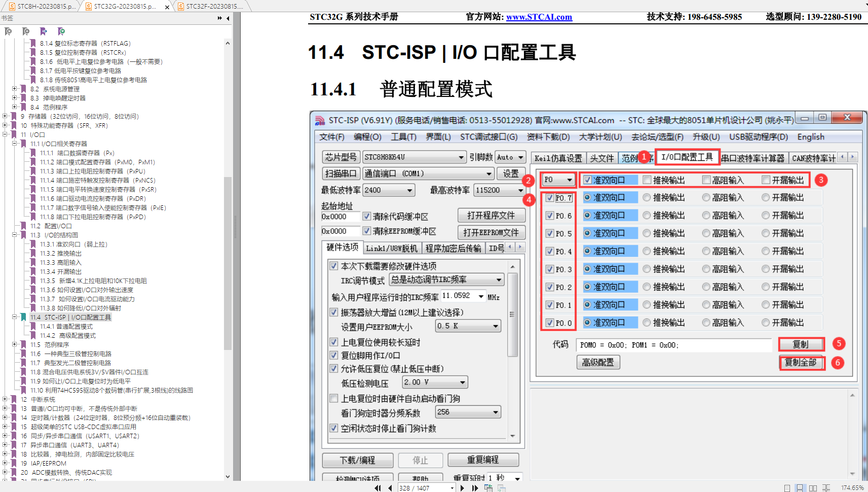Close the STC32G-20230815 tab
Image resolution: width=868 pixels, height=492 pixels.
coord(167,7)
